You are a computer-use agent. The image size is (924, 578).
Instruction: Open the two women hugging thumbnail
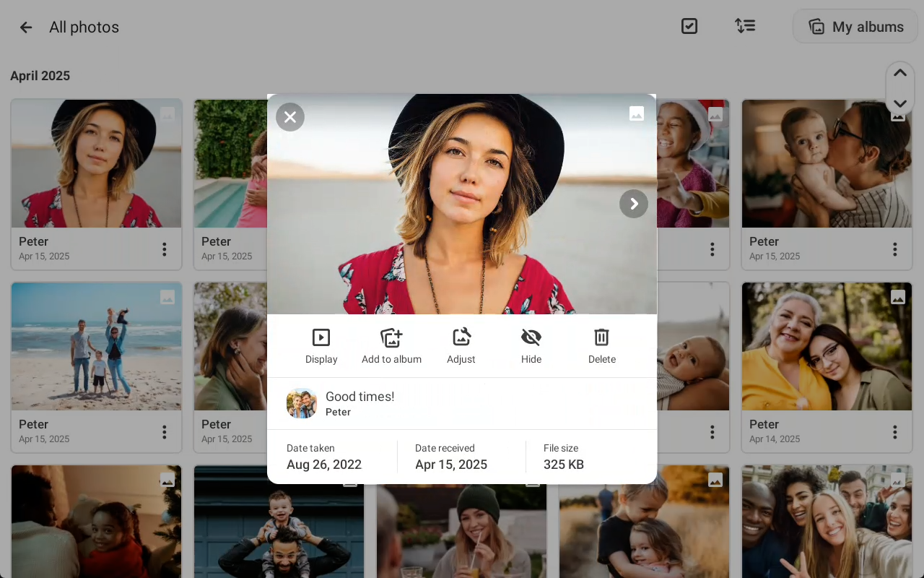point(827,346)
